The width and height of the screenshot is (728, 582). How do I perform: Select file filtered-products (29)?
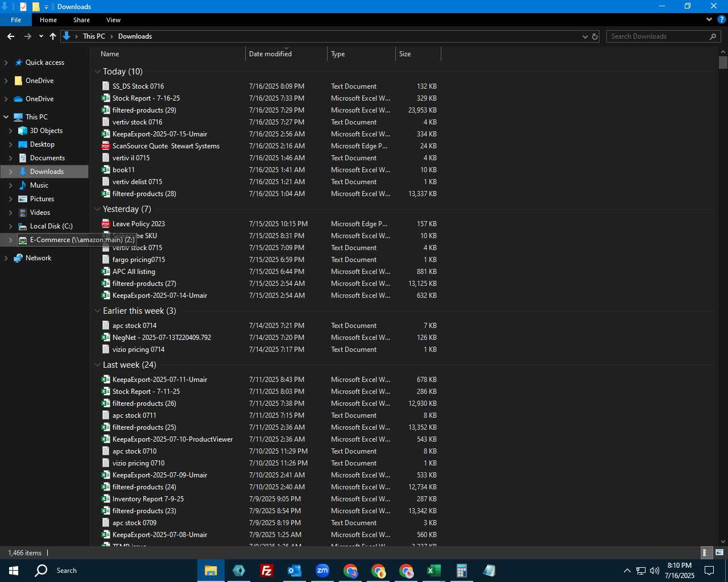[144, 110]
